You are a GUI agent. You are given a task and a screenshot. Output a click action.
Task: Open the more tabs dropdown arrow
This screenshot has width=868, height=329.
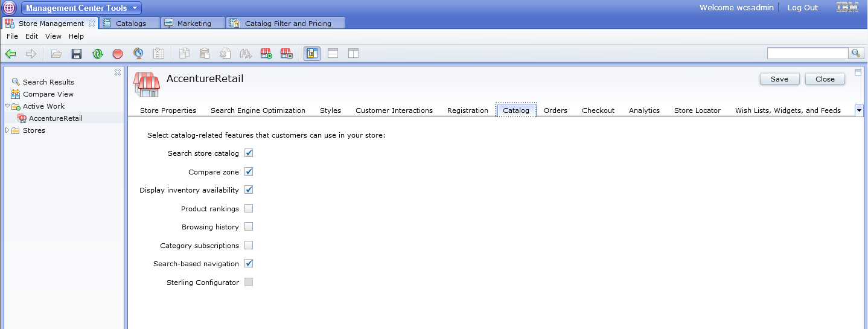tap(859, 110)
